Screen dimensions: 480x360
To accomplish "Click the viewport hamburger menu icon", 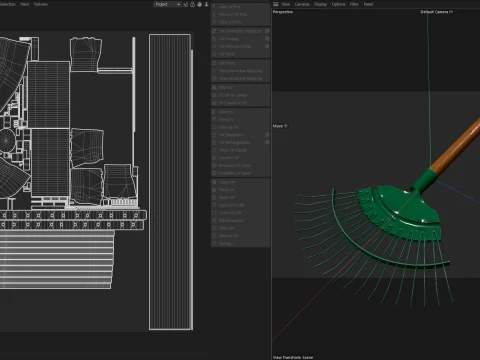I will 276,4.
